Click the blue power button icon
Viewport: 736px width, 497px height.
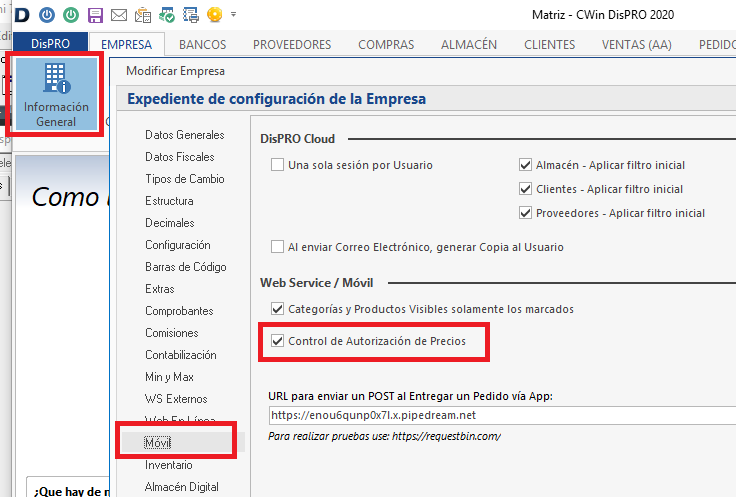click(x=46, y=15)
